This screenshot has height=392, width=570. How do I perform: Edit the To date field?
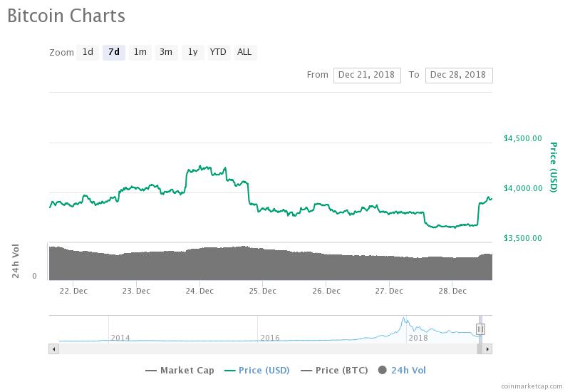459,76
